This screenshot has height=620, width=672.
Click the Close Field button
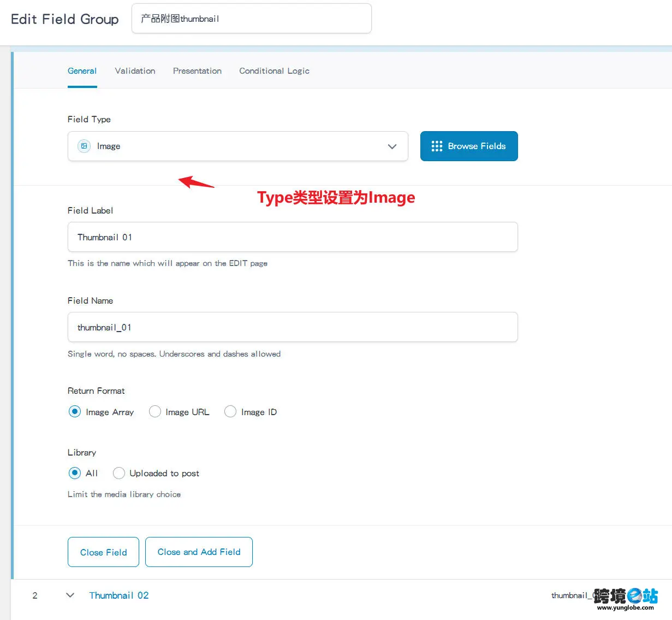click(x=103, y=552)
